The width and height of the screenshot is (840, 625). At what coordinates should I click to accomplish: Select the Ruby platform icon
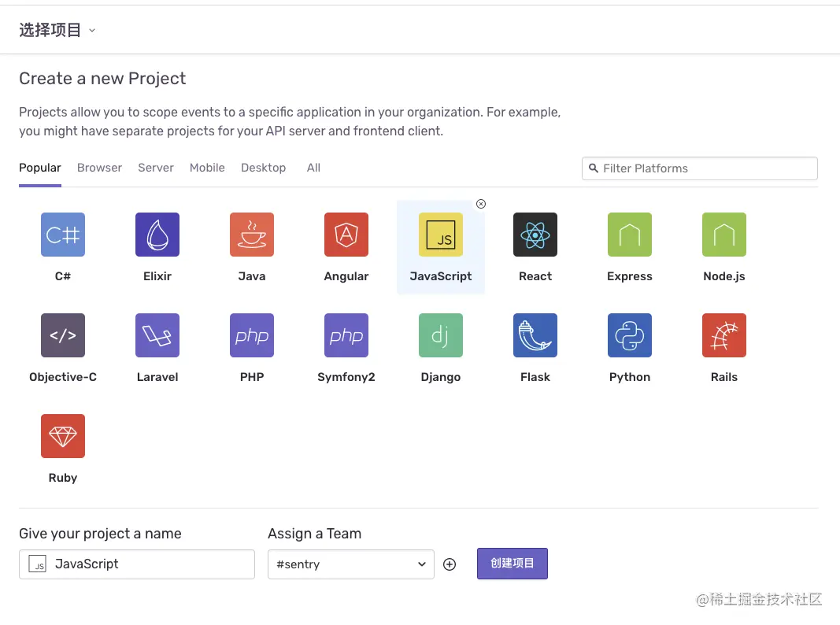click(x=63, y=436)
